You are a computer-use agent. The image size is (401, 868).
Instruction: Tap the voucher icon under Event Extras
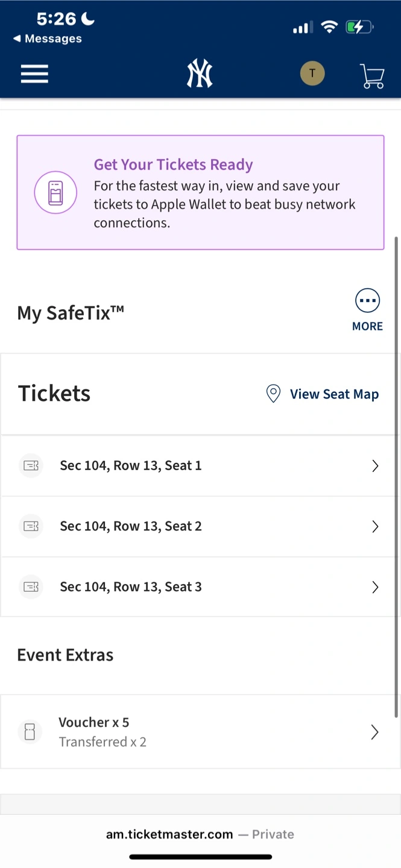point(30,732)
